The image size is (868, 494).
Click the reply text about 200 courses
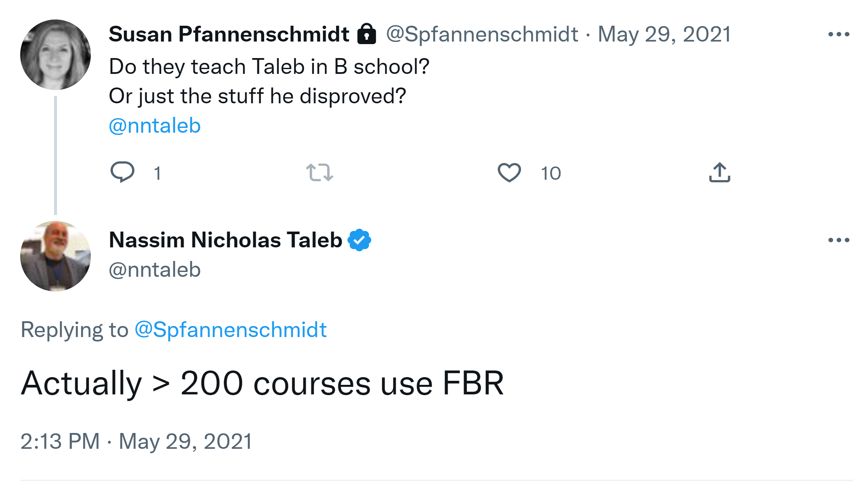coord(262,383)
